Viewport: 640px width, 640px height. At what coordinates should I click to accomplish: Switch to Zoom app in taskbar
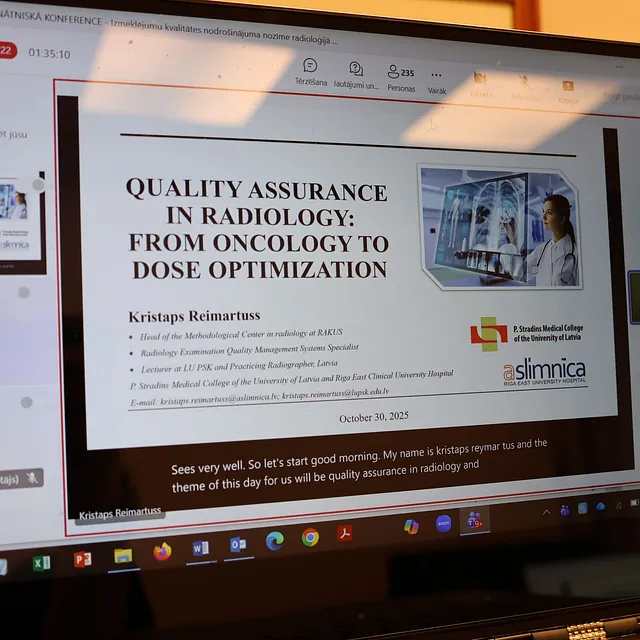coord(443,523)
